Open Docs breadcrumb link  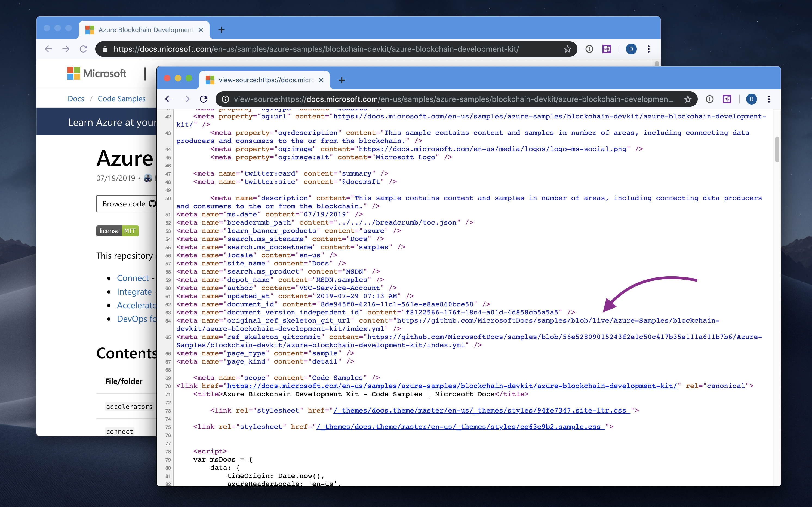(76, 99)
